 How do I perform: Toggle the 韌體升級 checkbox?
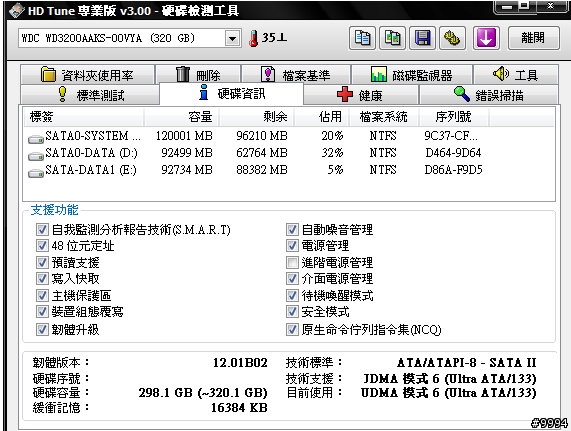click(x=42, y=330)
